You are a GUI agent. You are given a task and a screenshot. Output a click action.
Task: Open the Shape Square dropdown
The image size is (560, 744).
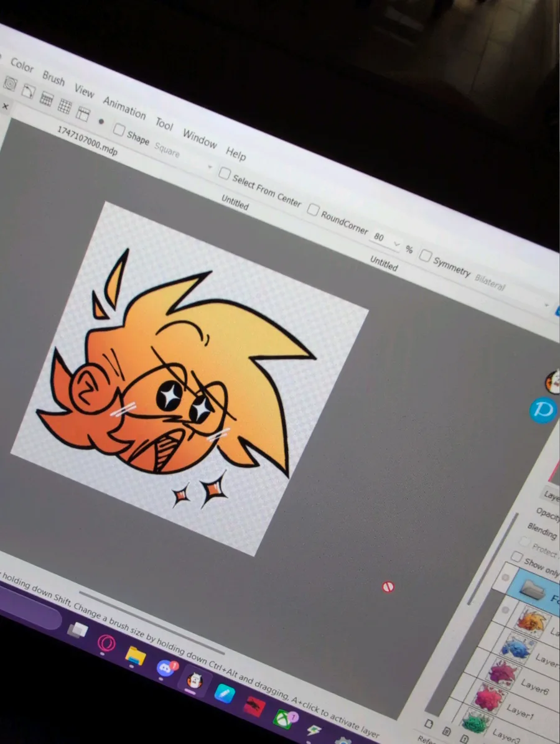pyautogui.click(x=183, y=157)
